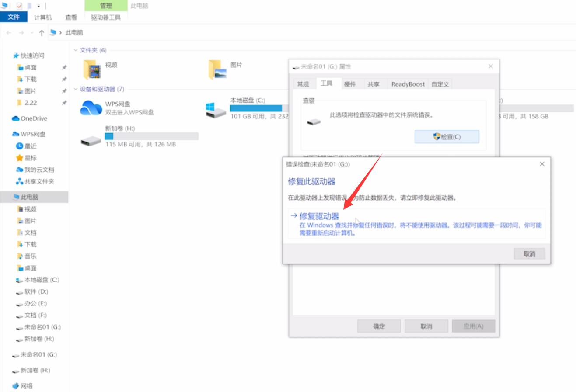Image resolution: width=576 pixels, height=392 pixels.
Task: Click 此电脑 in the address breadcrumb
Action: click(74, 32)
